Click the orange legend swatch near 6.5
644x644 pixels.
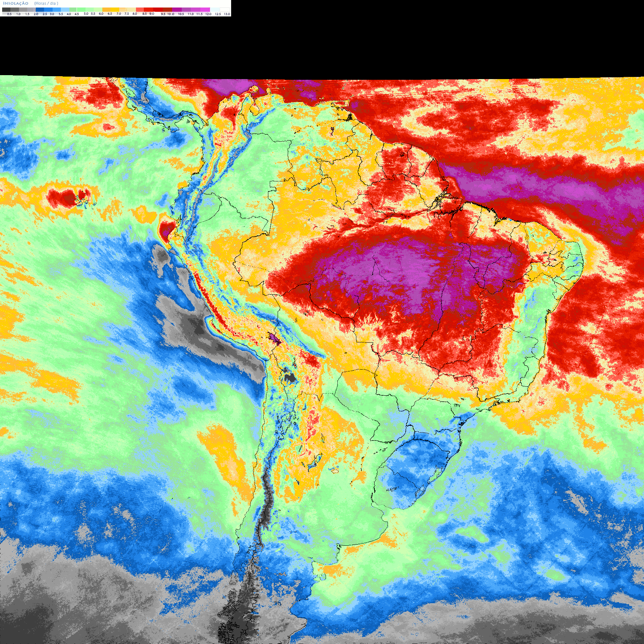106,10
